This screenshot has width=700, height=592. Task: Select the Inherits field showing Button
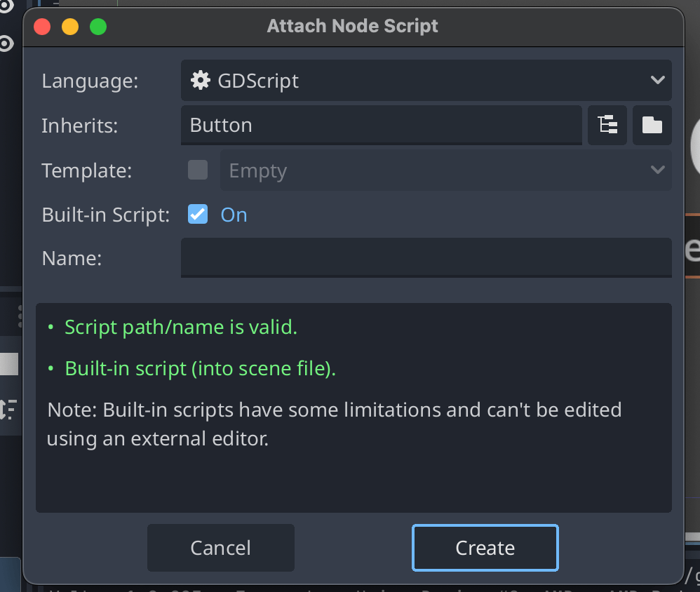pos(382,126)
